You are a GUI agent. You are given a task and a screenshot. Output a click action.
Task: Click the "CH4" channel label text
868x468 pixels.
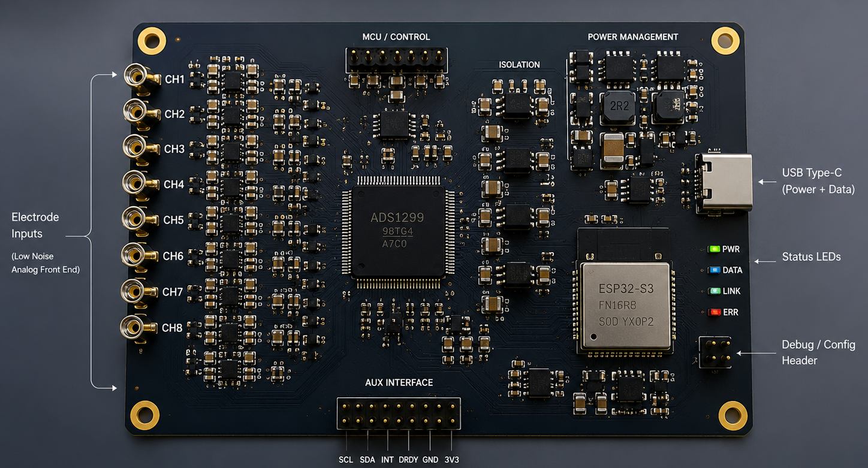click(x=174, y=185)
